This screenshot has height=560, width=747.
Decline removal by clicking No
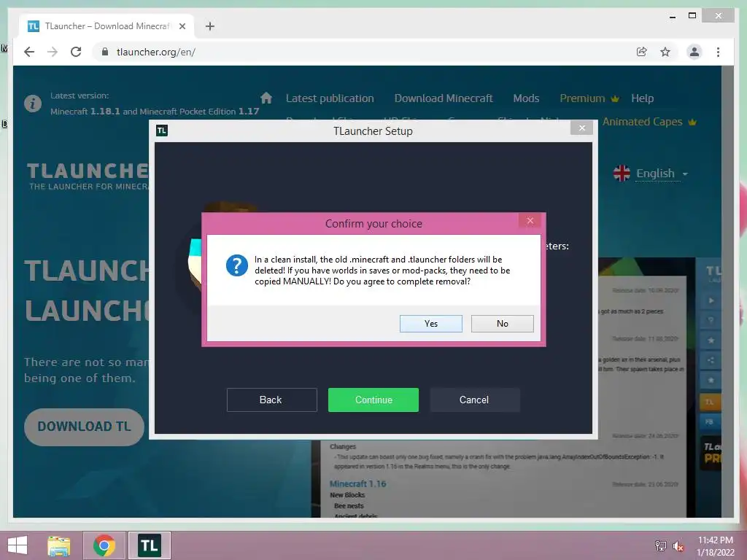pyautogui.click(x=502, y=324)
